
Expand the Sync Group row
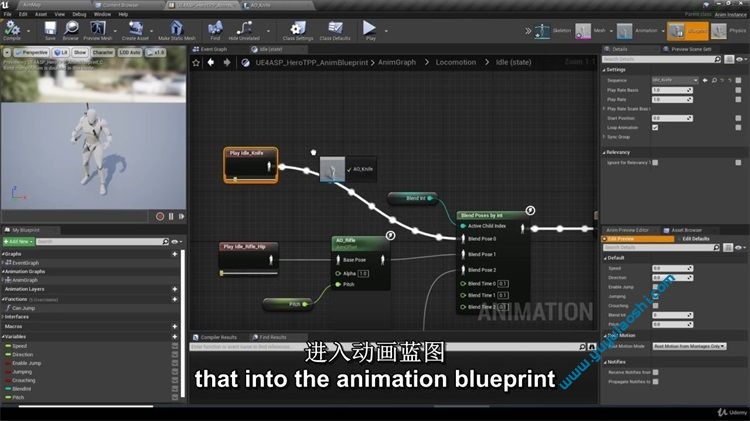click(x=605, y=137)
